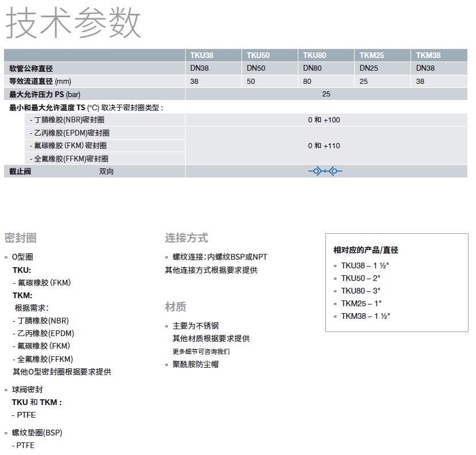Click the TKM38 – 1 ½" list entry
476x455 pixels.
click(366, 317)
